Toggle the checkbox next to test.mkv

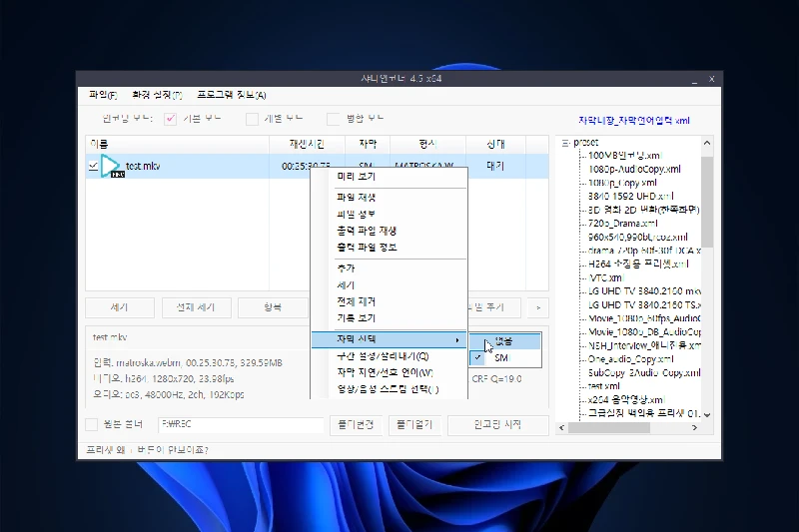pyautogui.click(x=93, y=166)
